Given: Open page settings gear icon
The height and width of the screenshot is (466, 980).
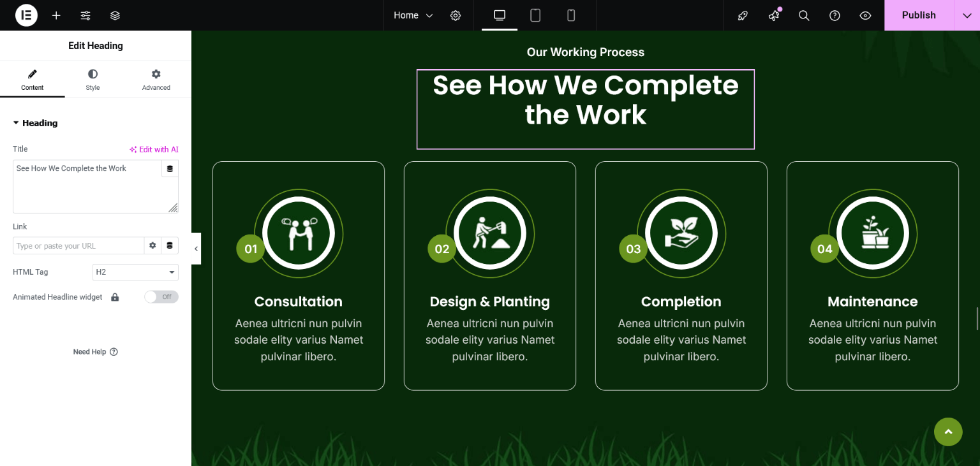Looking at the screenshot, I should pos(456,15).
